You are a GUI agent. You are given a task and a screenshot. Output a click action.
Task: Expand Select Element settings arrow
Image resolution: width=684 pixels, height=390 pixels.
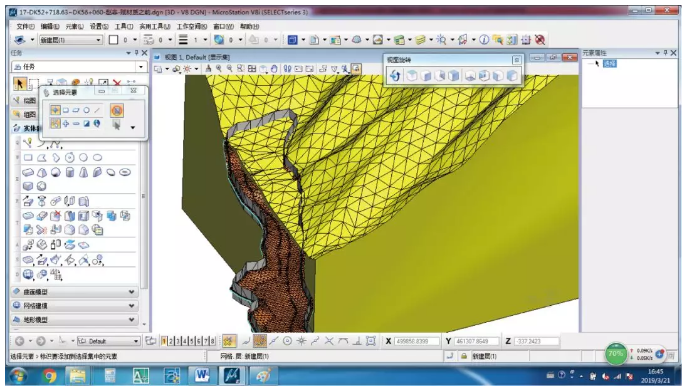133,128
